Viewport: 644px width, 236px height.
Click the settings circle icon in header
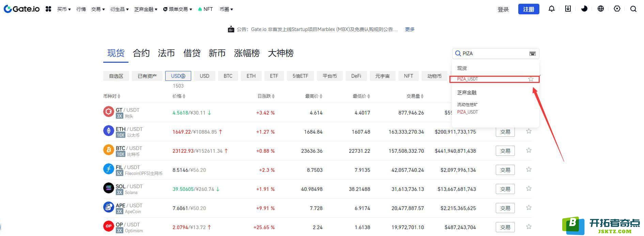617,9
